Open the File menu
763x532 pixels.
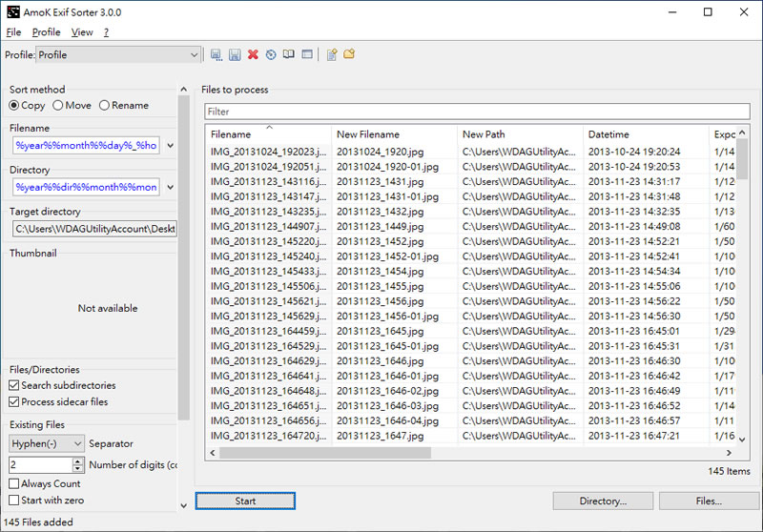click(x=13, y=32)
